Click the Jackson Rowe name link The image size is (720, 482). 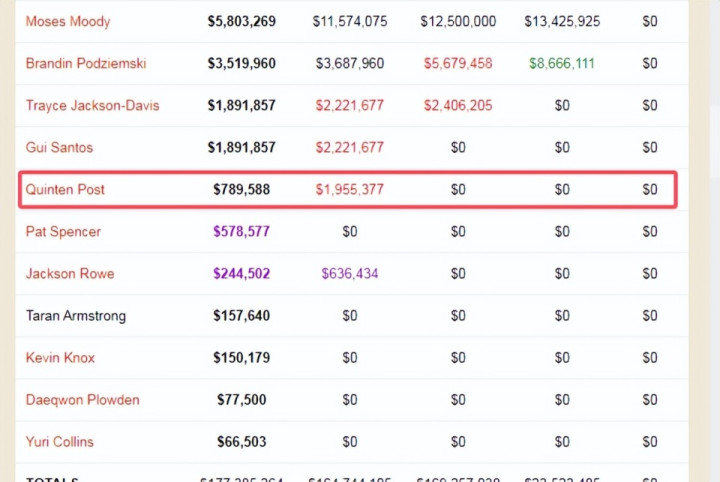coord(70,273)
